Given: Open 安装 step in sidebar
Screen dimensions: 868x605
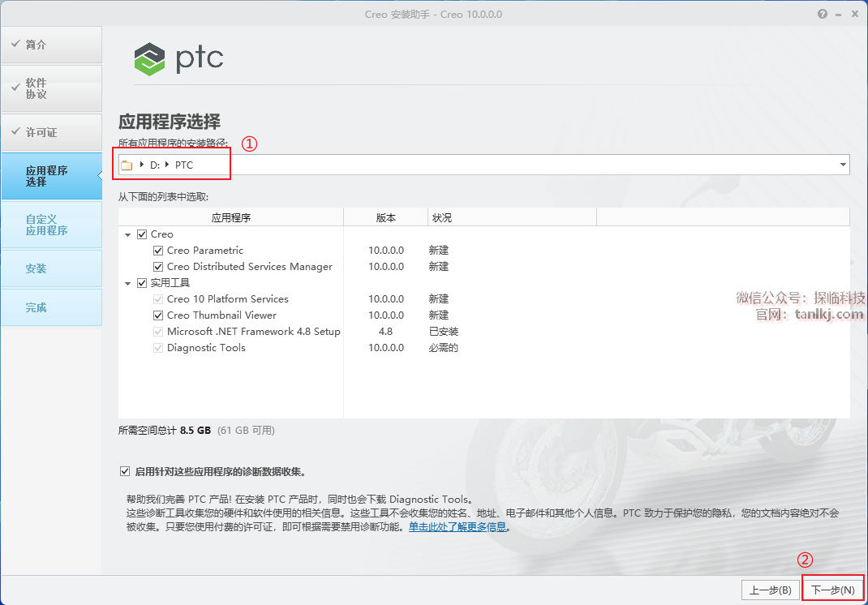Looking at the screenshot, I should tap(51, 268).
